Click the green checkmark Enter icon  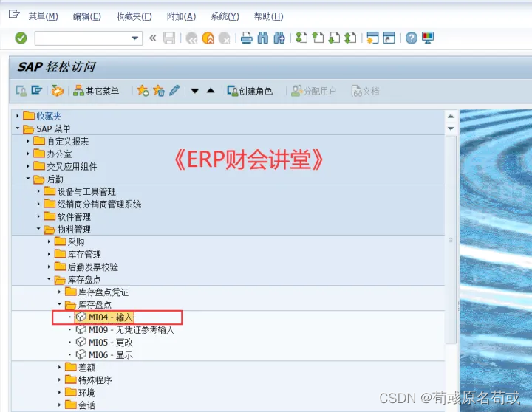[21, 38]
